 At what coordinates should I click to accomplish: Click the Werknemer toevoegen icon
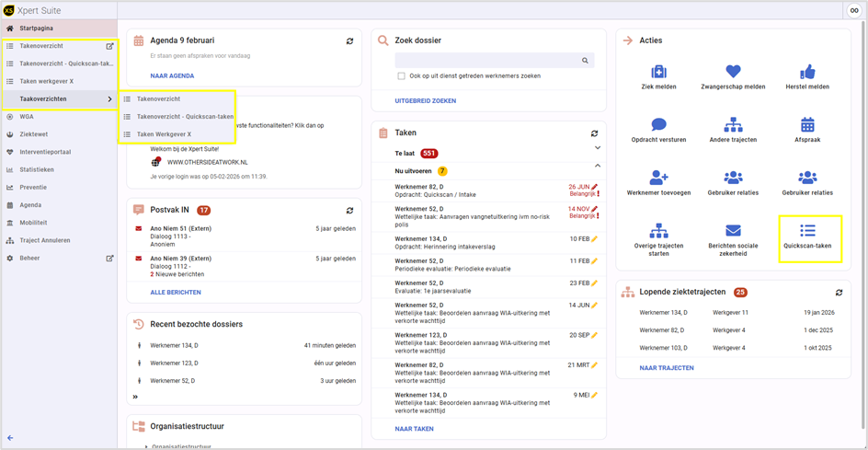(x=658, y=178)
